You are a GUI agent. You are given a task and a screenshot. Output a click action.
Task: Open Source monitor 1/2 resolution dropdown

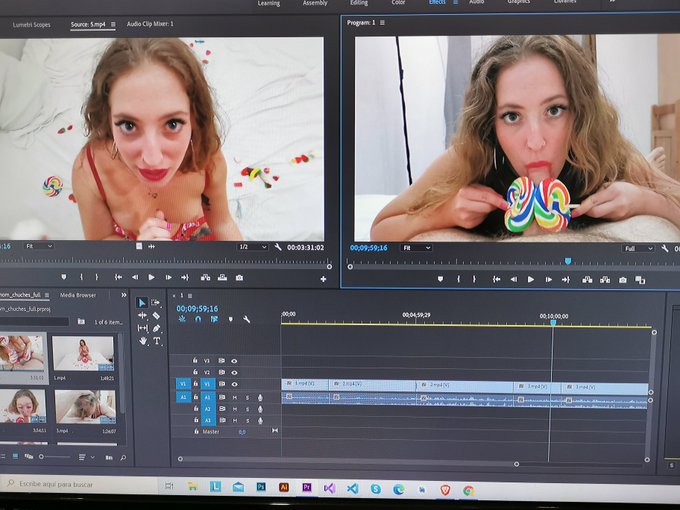click(x=252, y=247)
